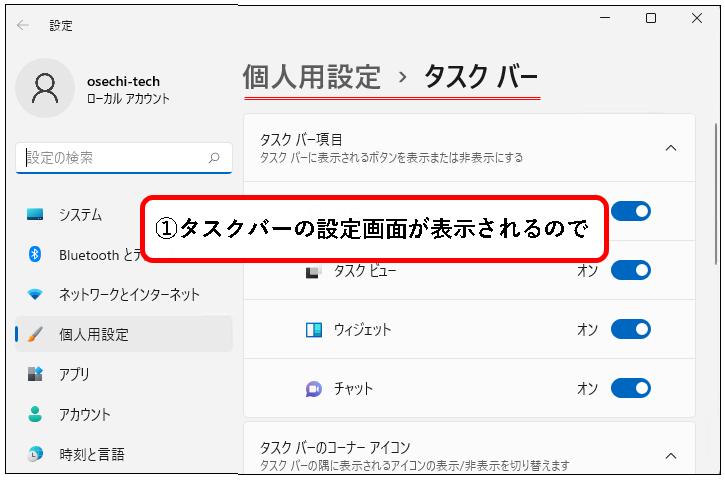Click the ウィジェット label
The height and width of the screenshot is (480, 725).
(362, 330)
